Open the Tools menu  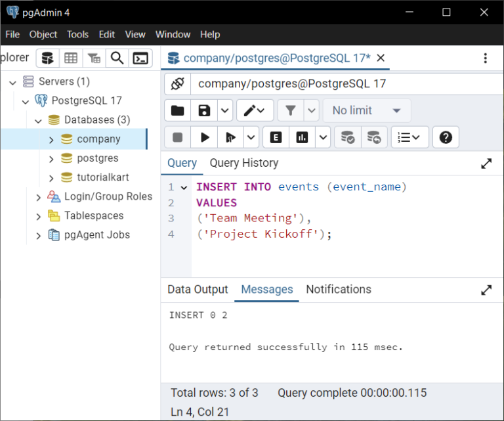[x=77, y=34]
